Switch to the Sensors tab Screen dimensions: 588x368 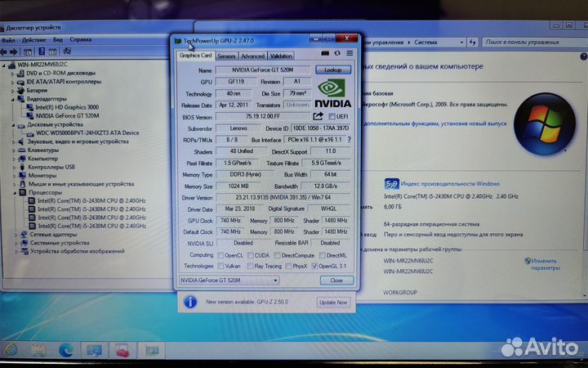[226, 56]
